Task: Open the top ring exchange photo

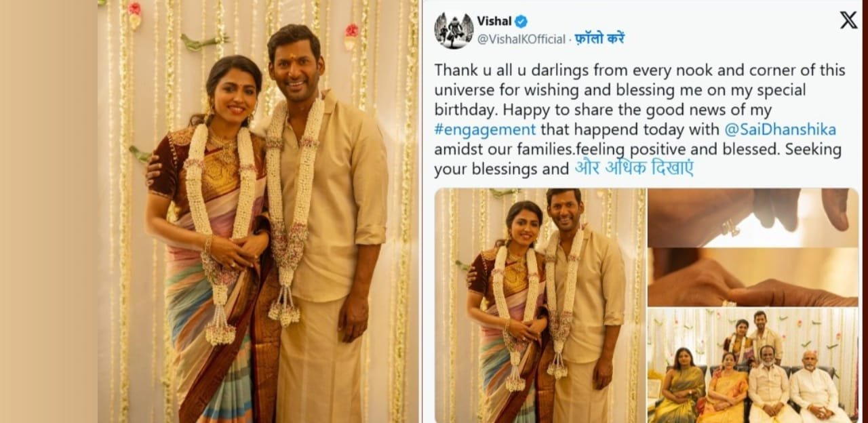Action: click(753, 218)
